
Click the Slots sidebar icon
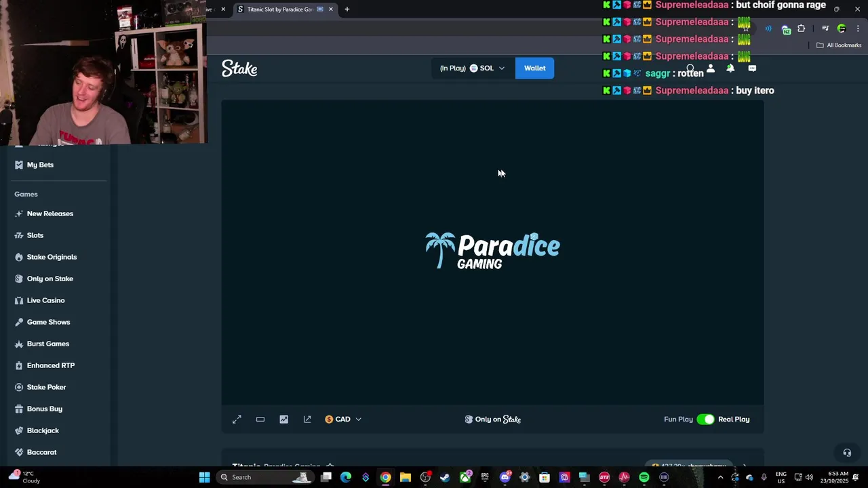19,235
